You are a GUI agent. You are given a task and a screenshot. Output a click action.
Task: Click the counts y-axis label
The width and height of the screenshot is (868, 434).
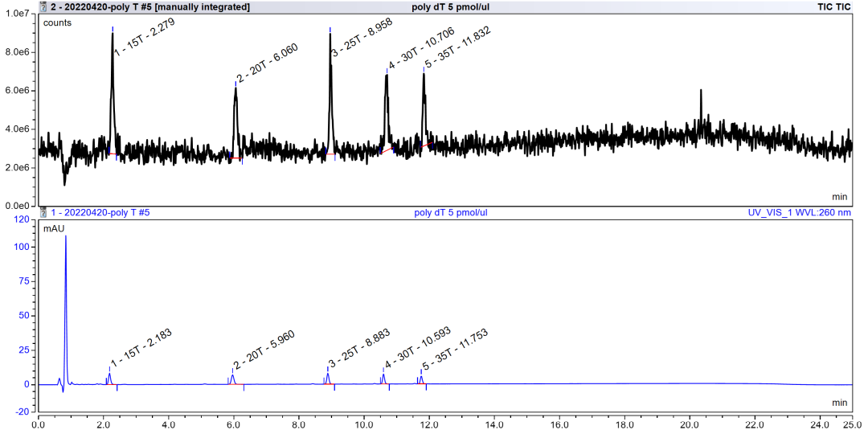click(57, 23)
